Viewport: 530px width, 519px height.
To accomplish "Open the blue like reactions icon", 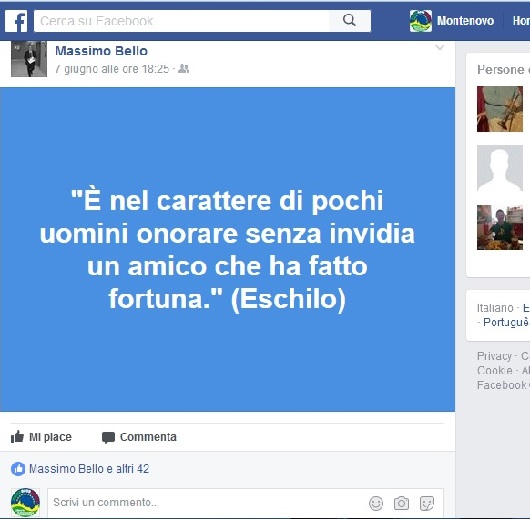I will (x=18, y=469).
